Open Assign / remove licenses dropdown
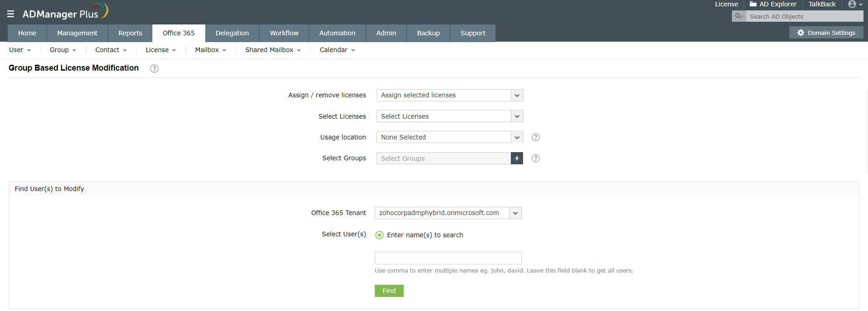This screenshot has width=868, height=311. [450, 95]
